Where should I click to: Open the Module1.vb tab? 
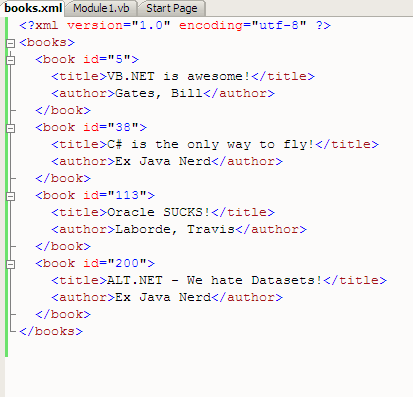point(101,8)
